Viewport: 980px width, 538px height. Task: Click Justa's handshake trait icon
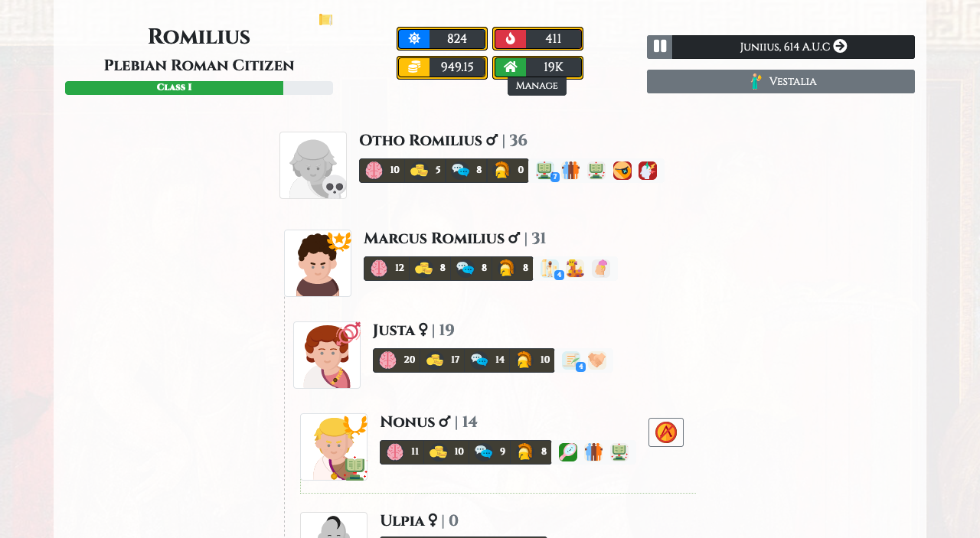[x=596, y=360]
